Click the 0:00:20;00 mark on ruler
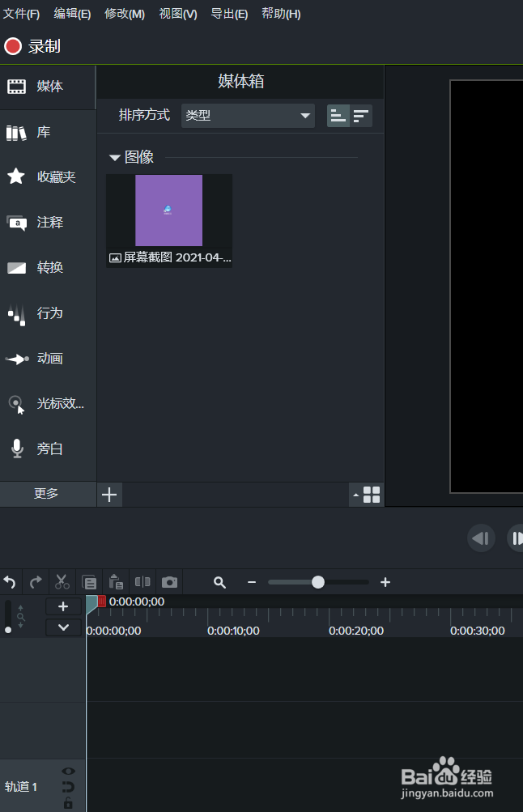523x812 pixels. 355,631
